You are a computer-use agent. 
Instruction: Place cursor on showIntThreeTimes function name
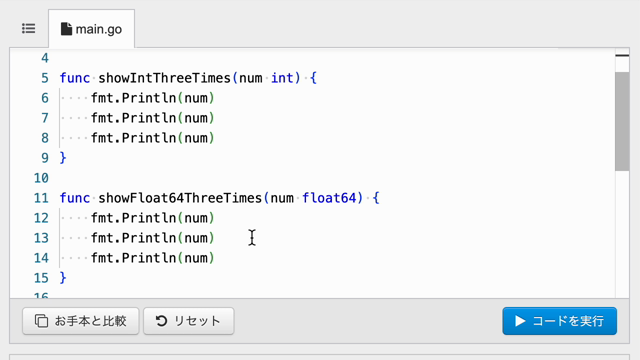(x=164, y=78)
